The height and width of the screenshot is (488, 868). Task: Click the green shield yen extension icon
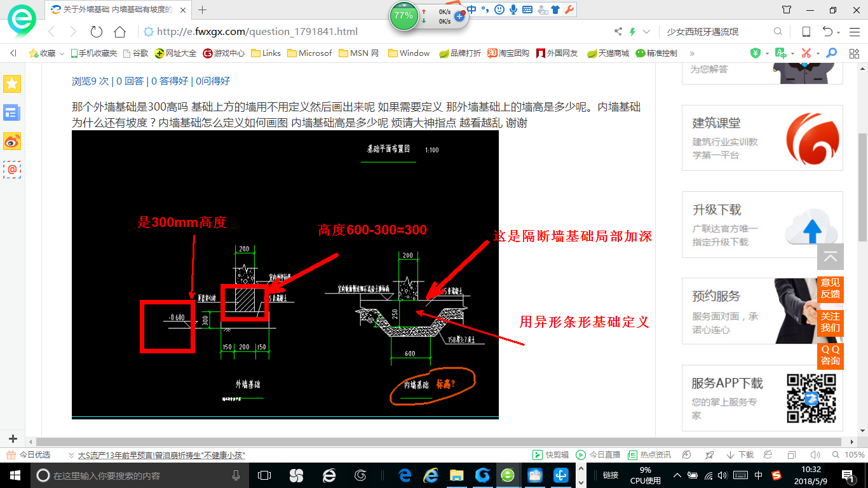[756, 53]
